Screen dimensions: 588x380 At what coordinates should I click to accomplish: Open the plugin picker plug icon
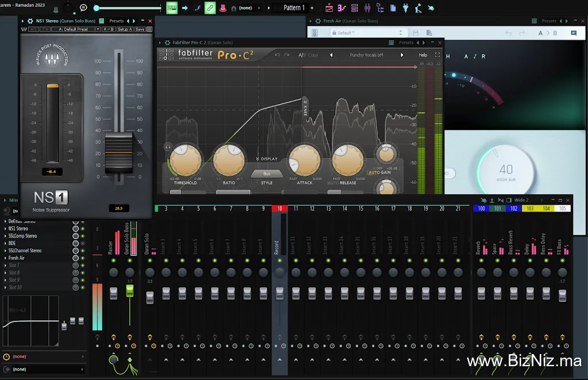405,8
